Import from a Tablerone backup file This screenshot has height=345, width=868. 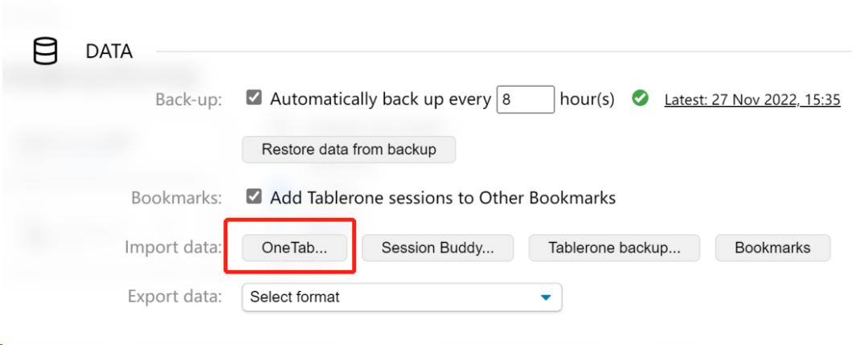click(614, 248)
